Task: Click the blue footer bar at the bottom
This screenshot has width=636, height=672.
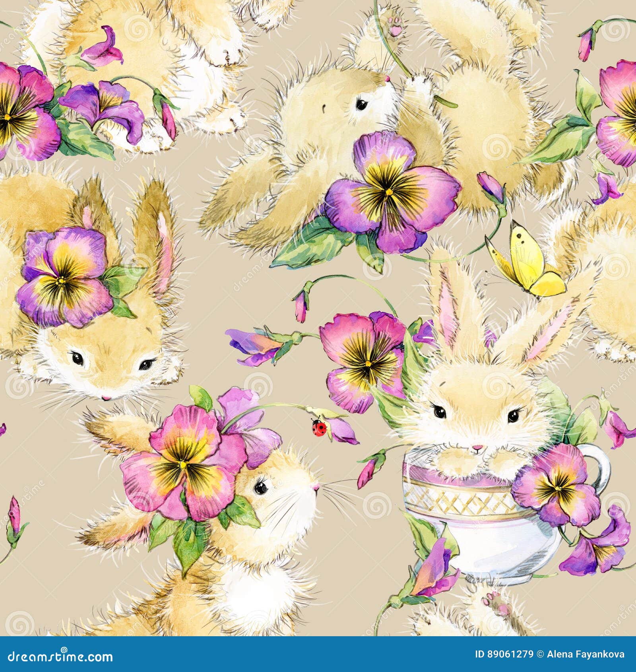Action: 318,654
